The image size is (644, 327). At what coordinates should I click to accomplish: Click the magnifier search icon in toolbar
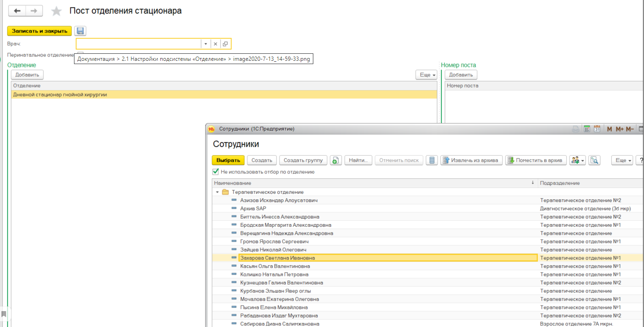(594, 160)
